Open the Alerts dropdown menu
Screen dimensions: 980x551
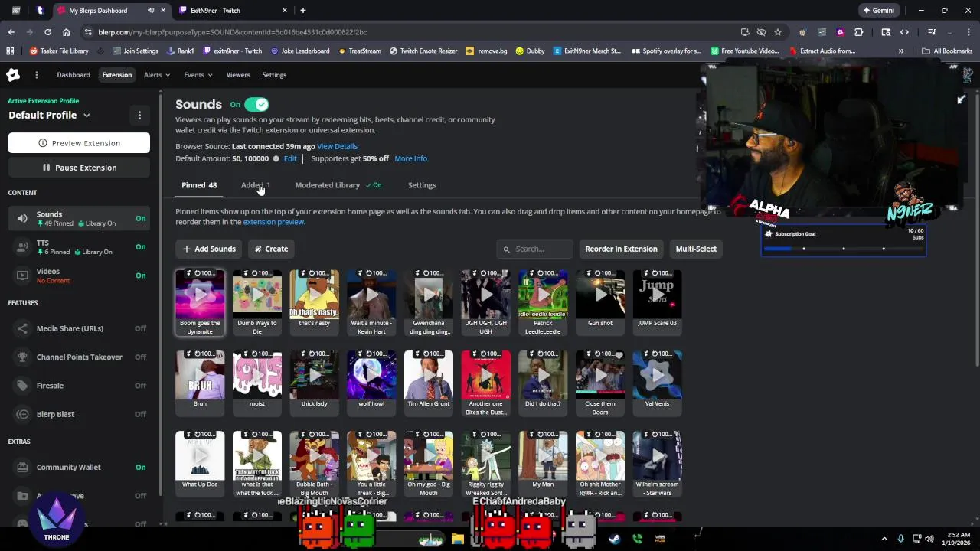157,75
